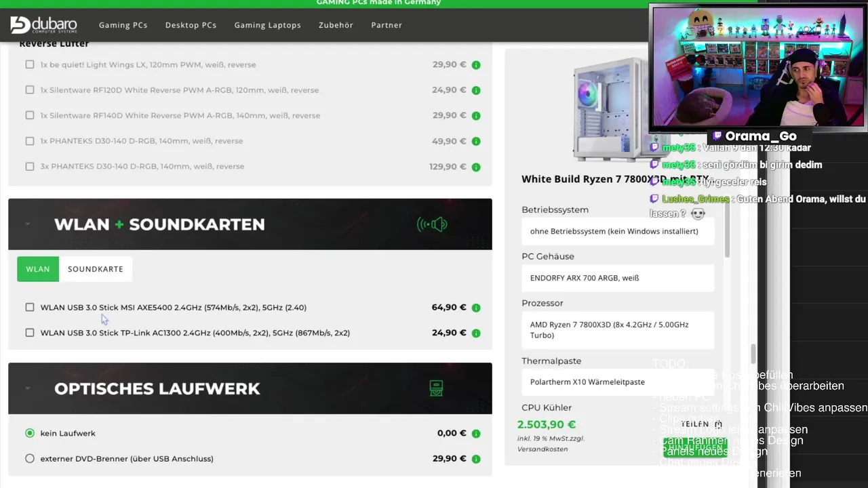
Task: Open info icon for be quiet! Light Wings
Action: pos(476,65)
